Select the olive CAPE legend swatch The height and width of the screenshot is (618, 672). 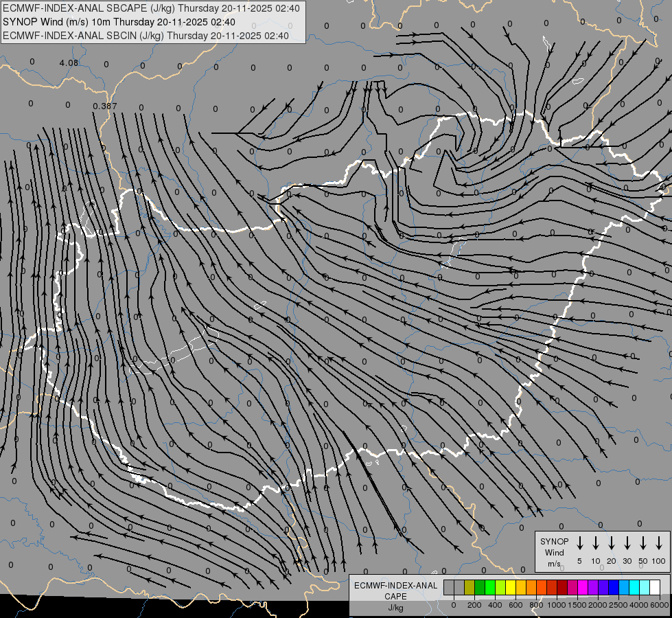point(470,587)
